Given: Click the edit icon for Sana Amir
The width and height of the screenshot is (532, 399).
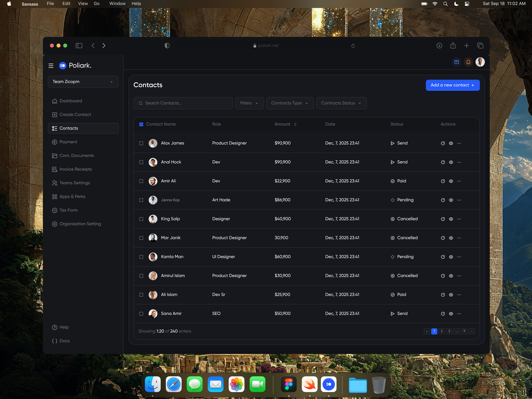Looking at the screenshot, I should (x=443, y=314).
